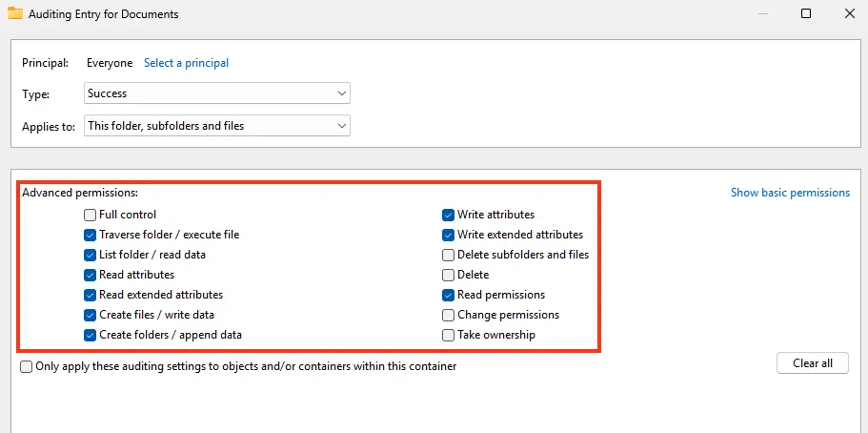Enable the Delete permission checkbox

[x=449, y=275]
